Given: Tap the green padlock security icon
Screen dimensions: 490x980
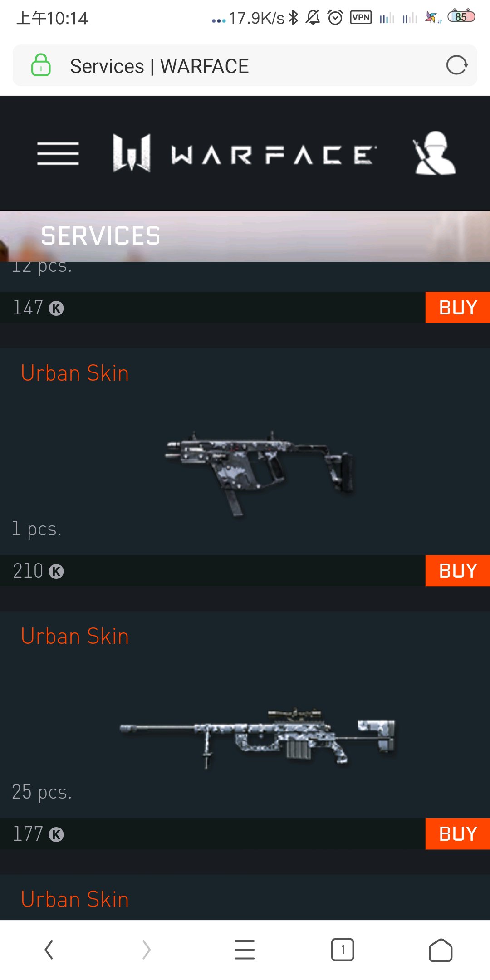Looking at the screenshot, I should pos(41,65).
